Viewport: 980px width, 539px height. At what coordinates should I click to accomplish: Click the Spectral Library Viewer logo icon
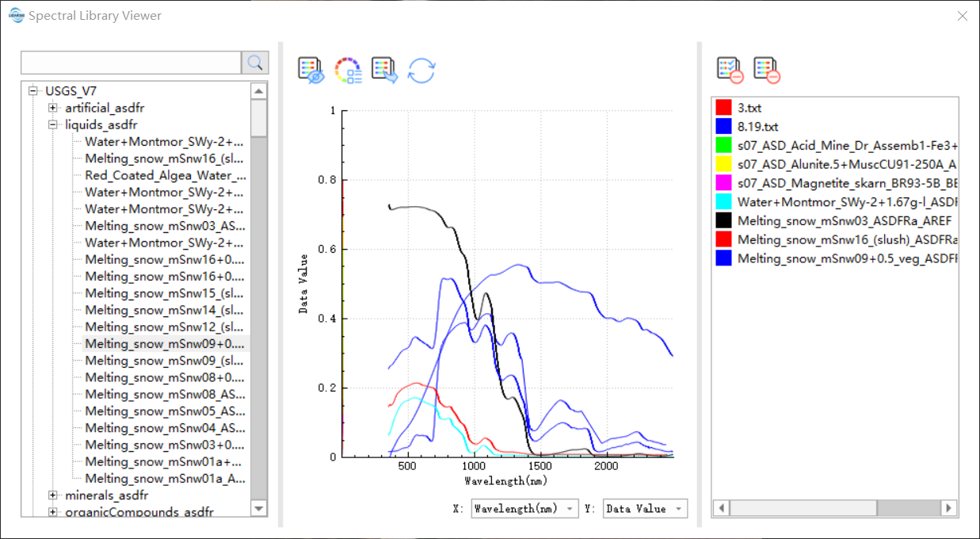tap(15, 15)
